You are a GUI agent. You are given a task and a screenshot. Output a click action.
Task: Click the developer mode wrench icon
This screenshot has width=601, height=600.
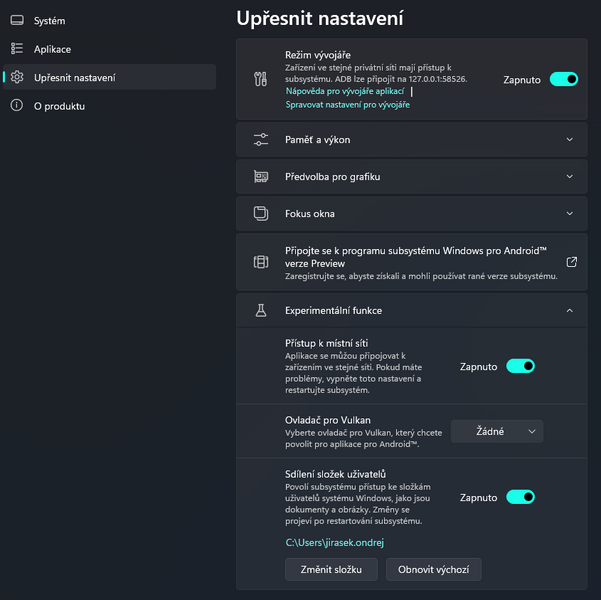click(260, 79)
